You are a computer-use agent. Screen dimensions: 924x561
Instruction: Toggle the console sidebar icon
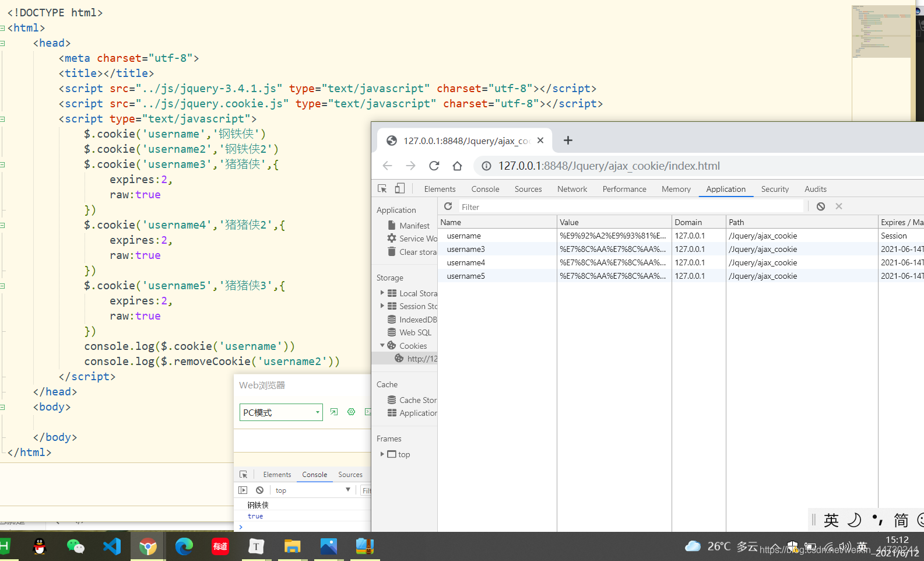click(x=243, y=490)
